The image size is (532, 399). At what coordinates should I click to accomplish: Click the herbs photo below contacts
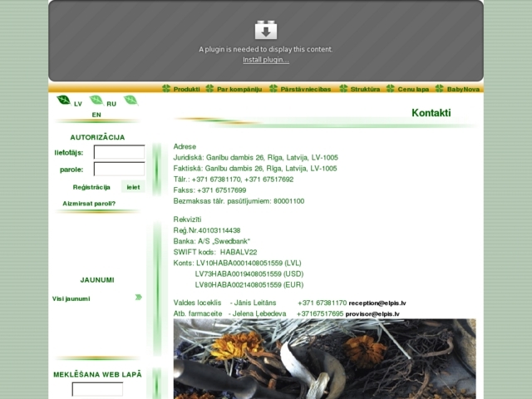325,359
